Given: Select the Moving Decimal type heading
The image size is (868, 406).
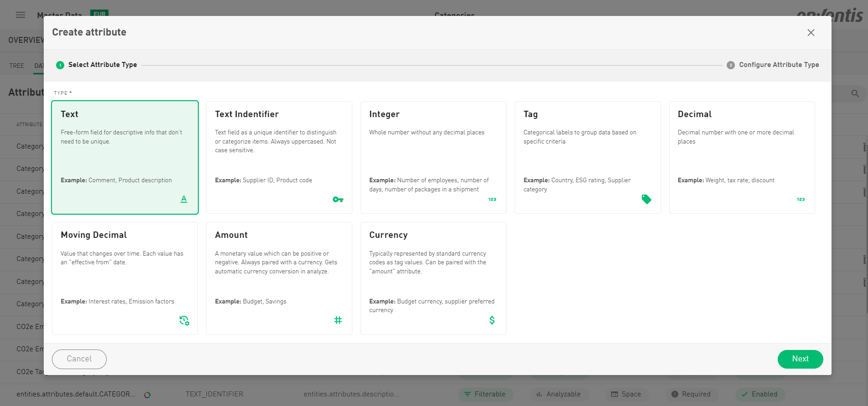Looking at the screenshot, I should click(94, 235).
